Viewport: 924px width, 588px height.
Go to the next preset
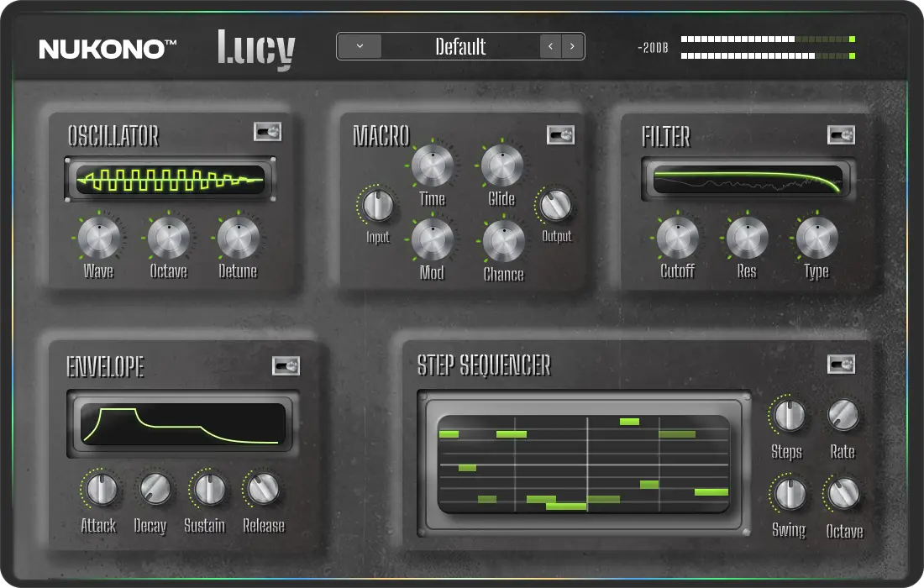click(x=572, y=46)
